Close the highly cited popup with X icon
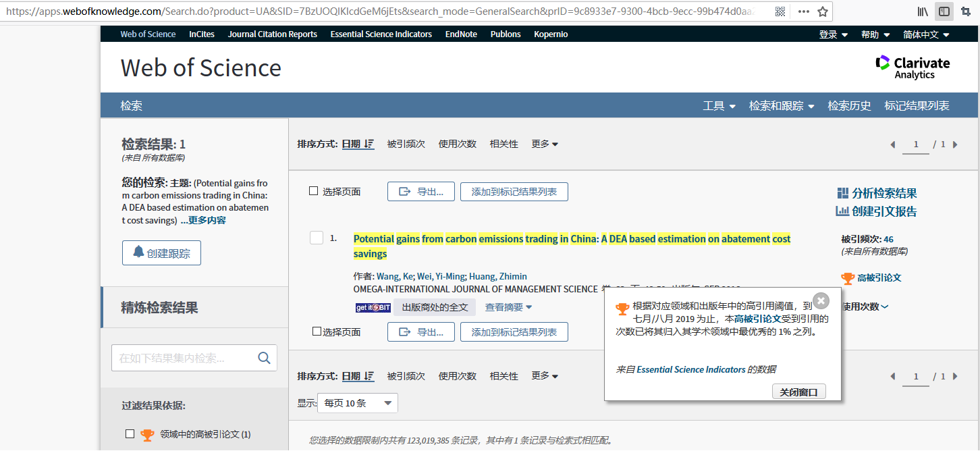The width and height of the screenshot is (980, 451). (821, 301)
